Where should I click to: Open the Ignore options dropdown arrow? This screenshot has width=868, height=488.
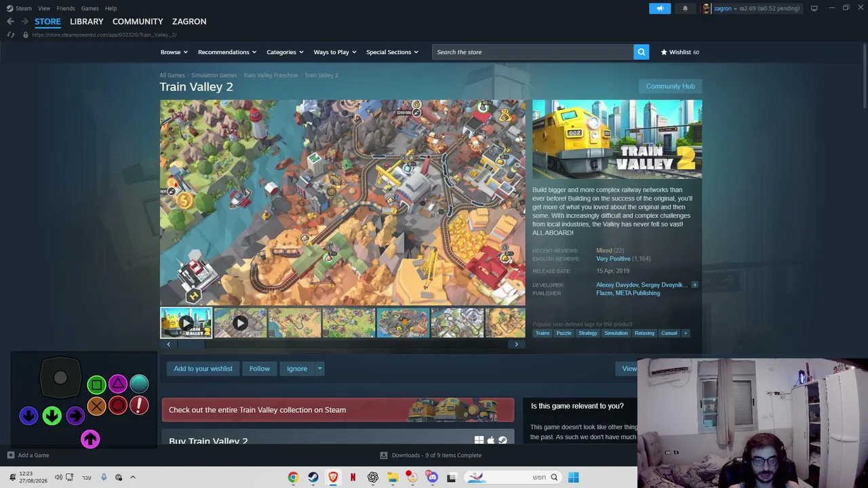[319, 369]
